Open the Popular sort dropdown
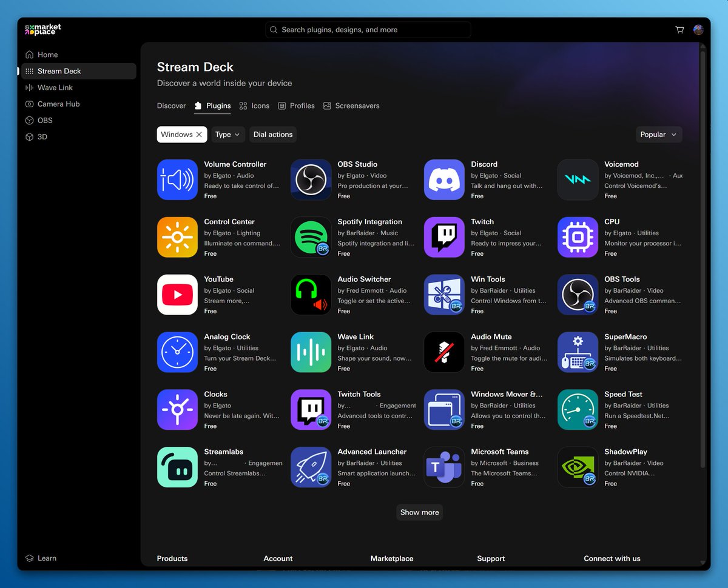 (x=659, y=134)
